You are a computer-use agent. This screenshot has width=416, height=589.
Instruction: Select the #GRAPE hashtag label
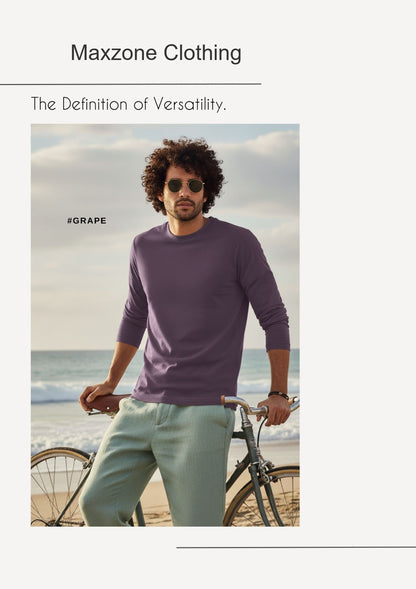[x=87, y=221]
